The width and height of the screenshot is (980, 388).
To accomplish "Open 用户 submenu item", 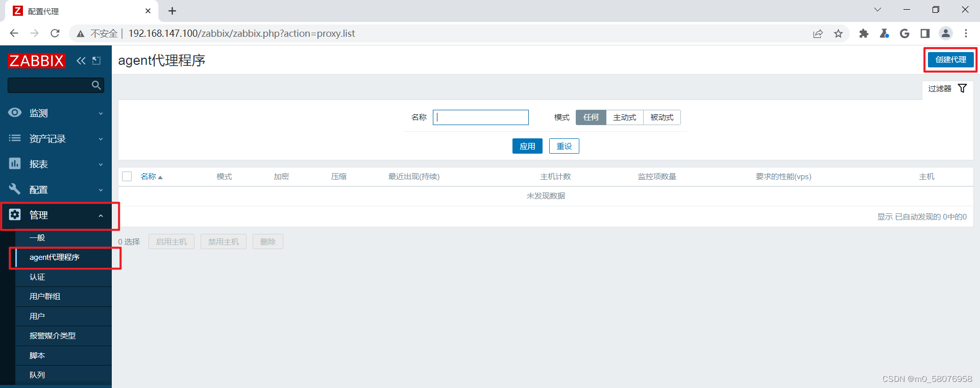I will click(63, 317).
